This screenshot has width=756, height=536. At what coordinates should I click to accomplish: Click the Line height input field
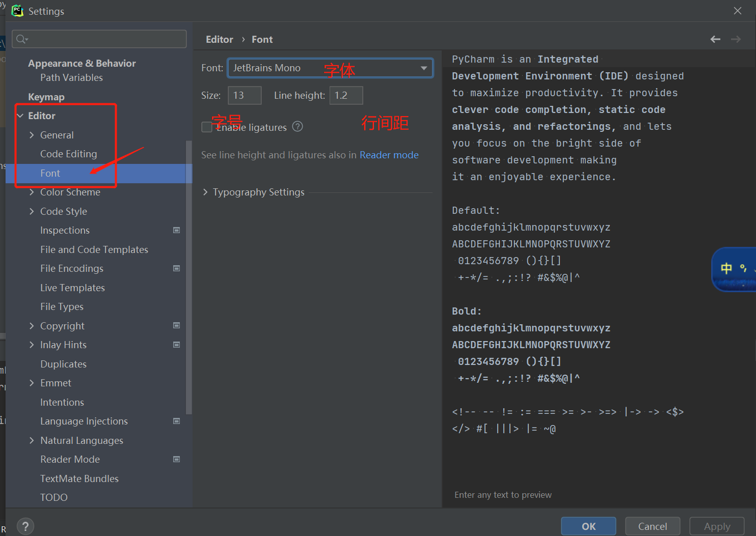pyautogui.click(x=346, y=95)
